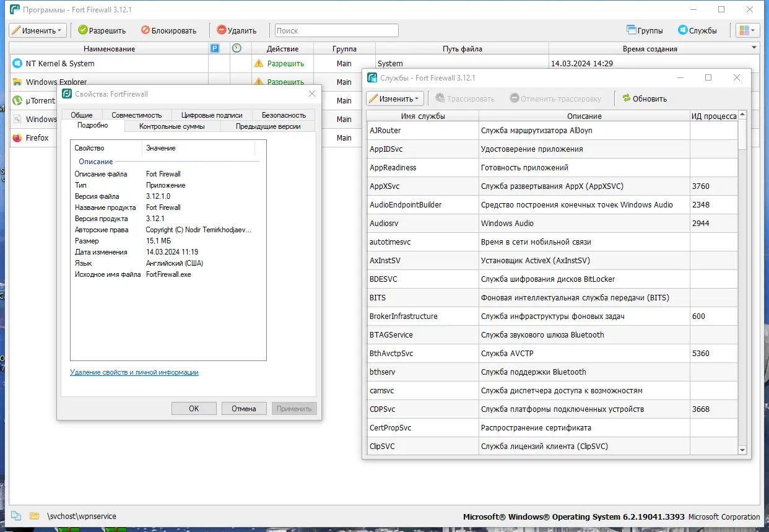Screen dimensions: 769x532
Task: Click the Удаление свойств и личной информации link
Action: point(134,372)
